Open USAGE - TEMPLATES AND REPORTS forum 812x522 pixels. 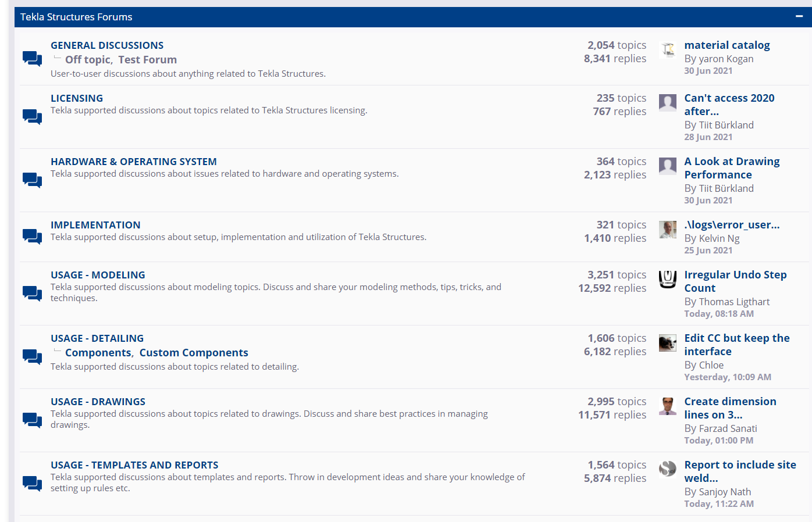pyautogui.click(x=134, y=465)
